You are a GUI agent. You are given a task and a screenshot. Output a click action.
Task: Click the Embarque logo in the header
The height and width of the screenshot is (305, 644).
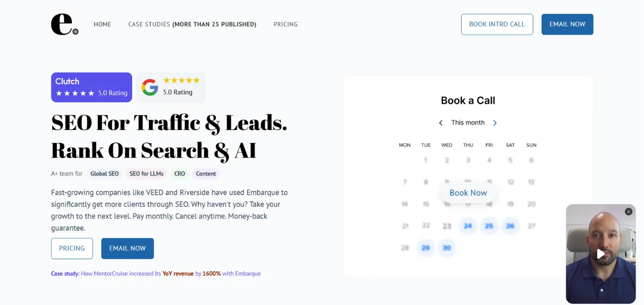tap(64, 24)
